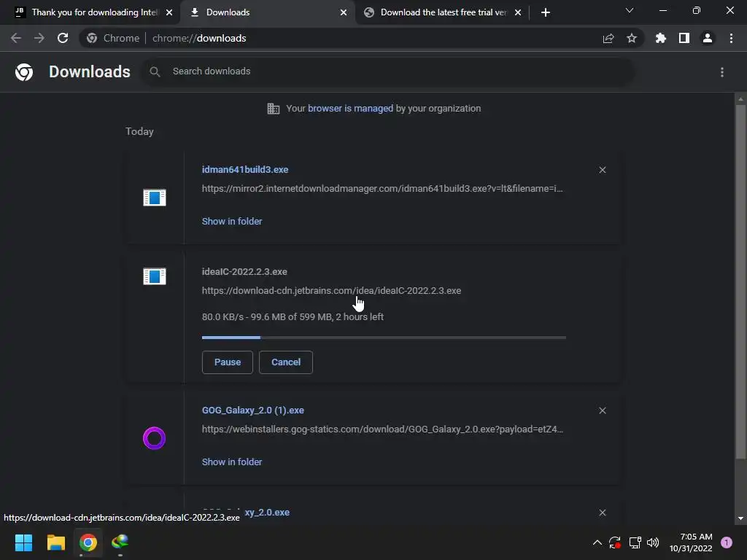Show hidden system tray icons

(597, 542)
